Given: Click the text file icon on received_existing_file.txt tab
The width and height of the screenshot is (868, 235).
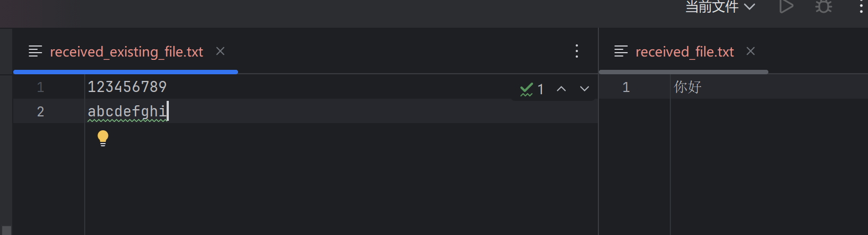Looking at the screenshot, I should (35, 52).
